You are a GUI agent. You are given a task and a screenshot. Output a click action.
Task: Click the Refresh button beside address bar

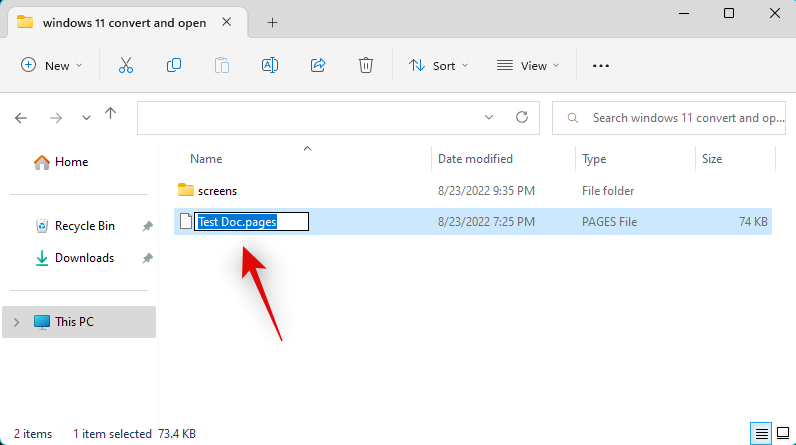click(521, 117)
